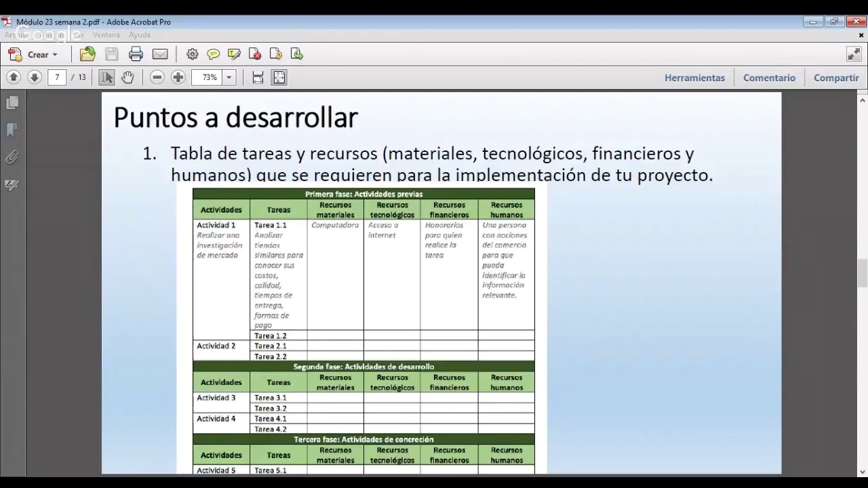Open page thumbnails panel icon in sidebar
Viewport: 868px width, 488px height.
12,103
